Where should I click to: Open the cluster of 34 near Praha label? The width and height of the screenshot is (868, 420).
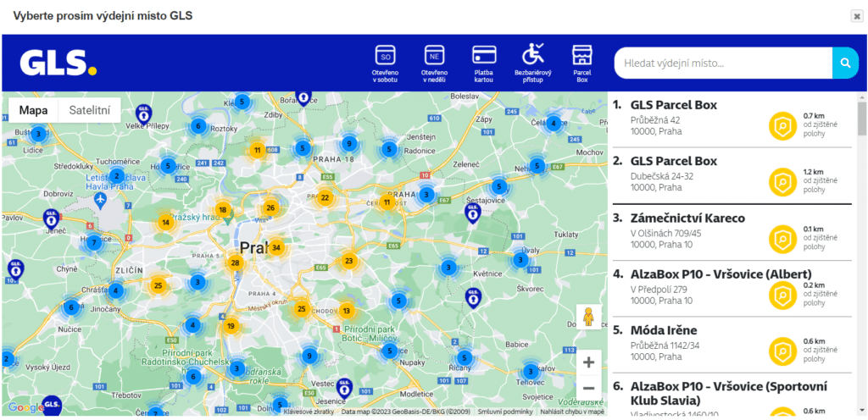coord(276,247)
